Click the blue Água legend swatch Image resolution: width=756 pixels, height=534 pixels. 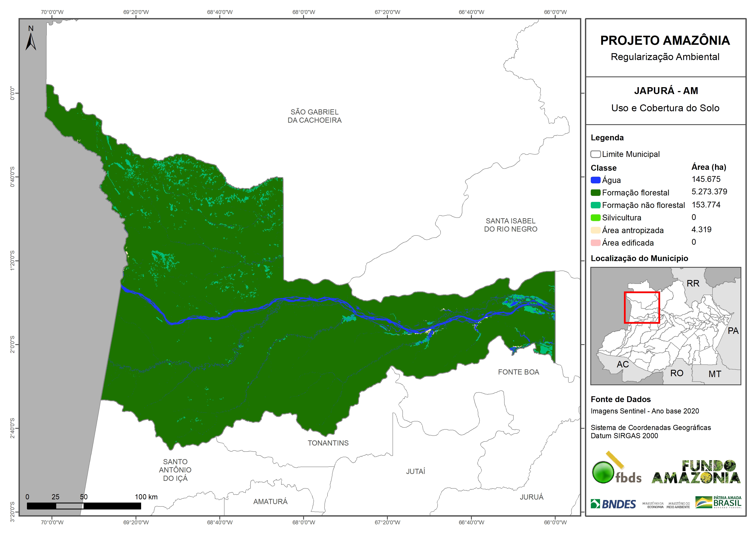pyautogui.click(x=595, y=180)
